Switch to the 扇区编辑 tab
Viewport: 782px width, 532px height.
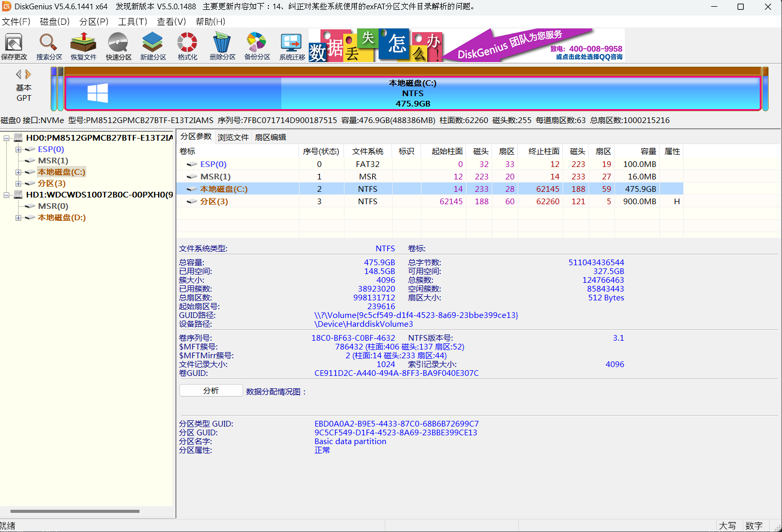click(x=270, y=137)
